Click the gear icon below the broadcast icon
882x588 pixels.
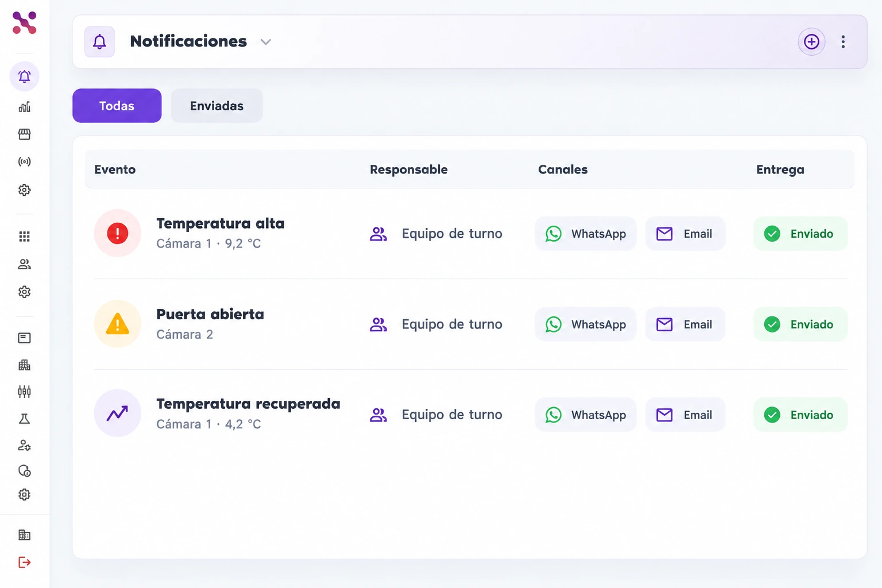[x=24, y=190]
